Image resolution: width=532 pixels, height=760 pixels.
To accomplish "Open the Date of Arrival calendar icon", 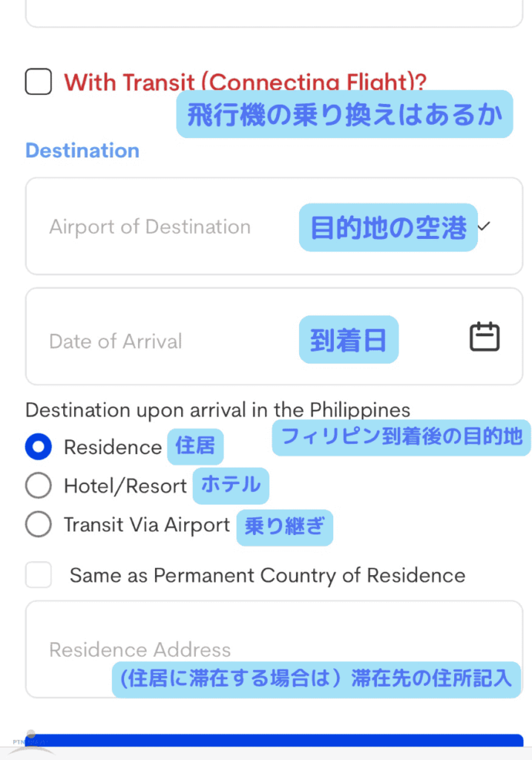I will [x=485, y=337].
